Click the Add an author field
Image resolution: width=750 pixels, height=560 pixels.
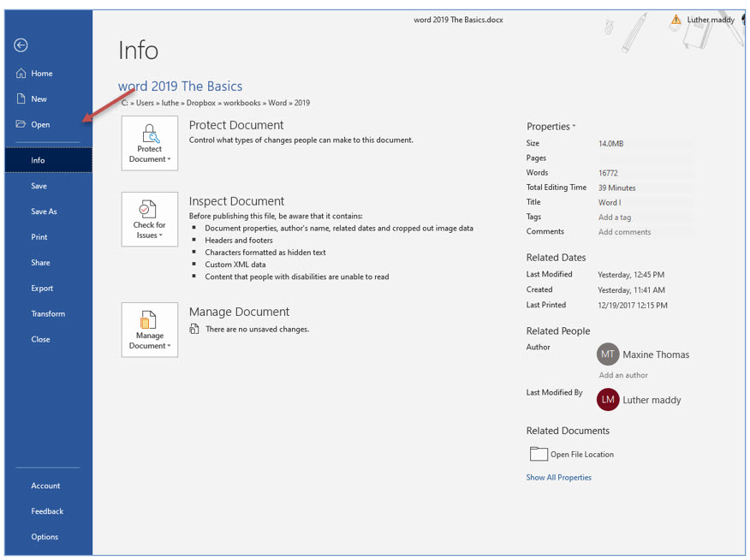pos(623,375)
